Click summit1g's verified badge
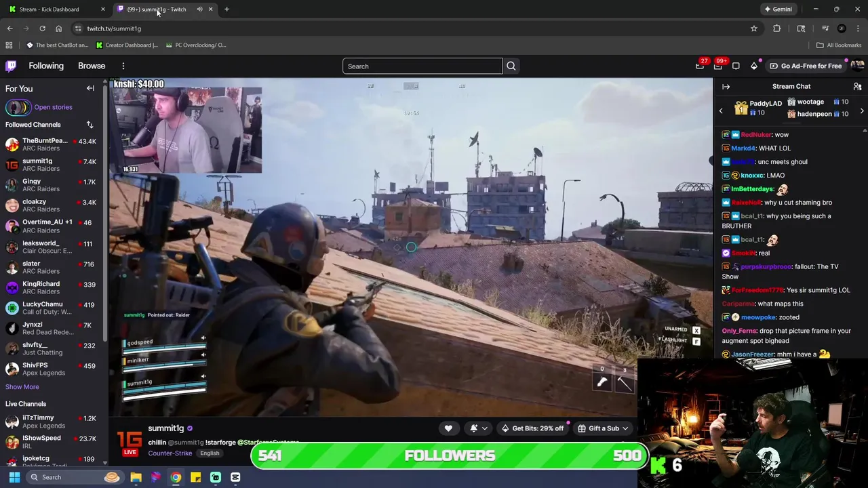 190,428
